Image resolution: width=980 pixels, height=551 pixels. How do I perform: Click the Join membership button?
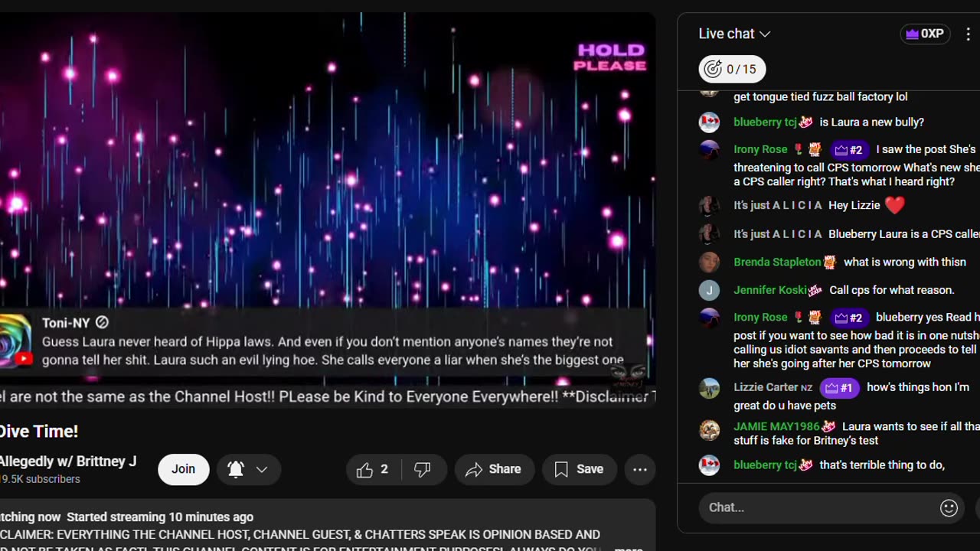pyautogui.click(x=183, y=470)
